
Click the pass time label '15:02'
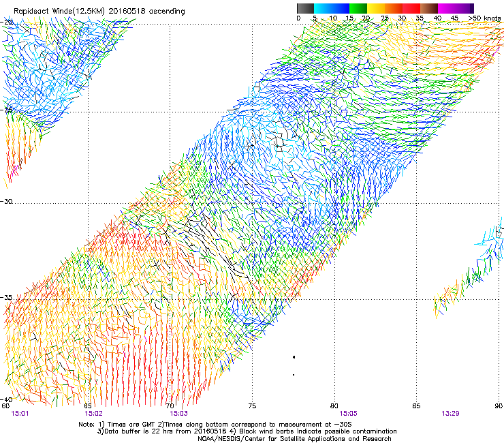point(93,414)
